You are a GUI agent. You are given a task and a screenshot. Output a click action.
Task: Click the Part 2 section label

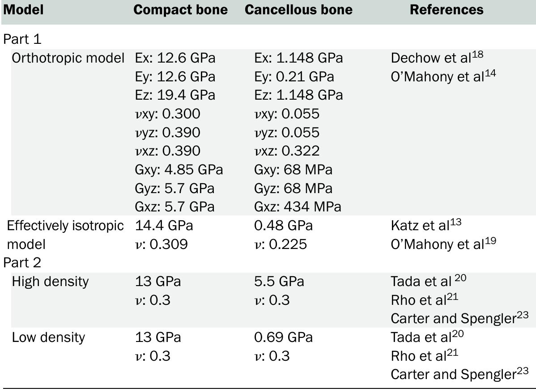[x=22, y=263]
